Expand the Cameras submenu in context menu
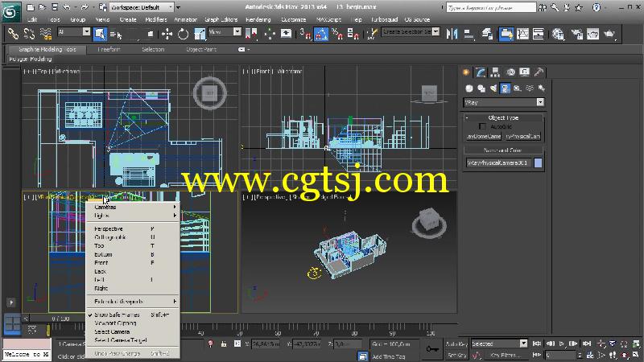Viewport: 644px width, 362px height. 133,208
